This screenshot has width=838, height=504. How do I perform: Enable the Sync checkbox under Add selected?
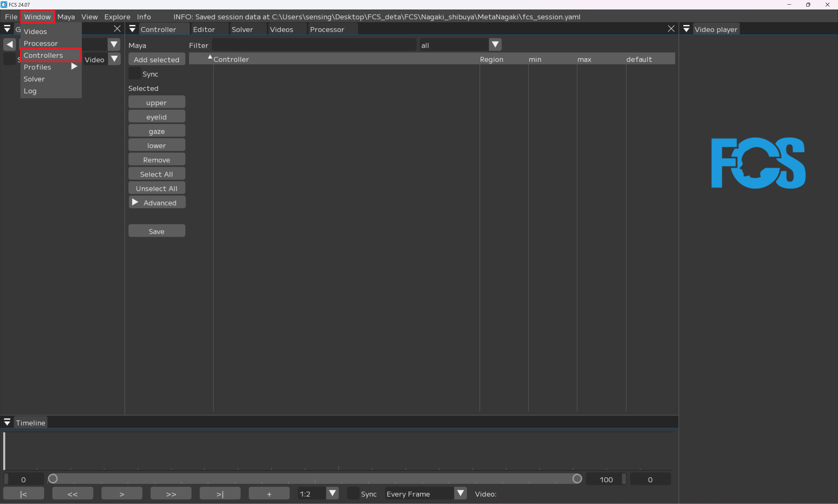[x=135, y=74]
